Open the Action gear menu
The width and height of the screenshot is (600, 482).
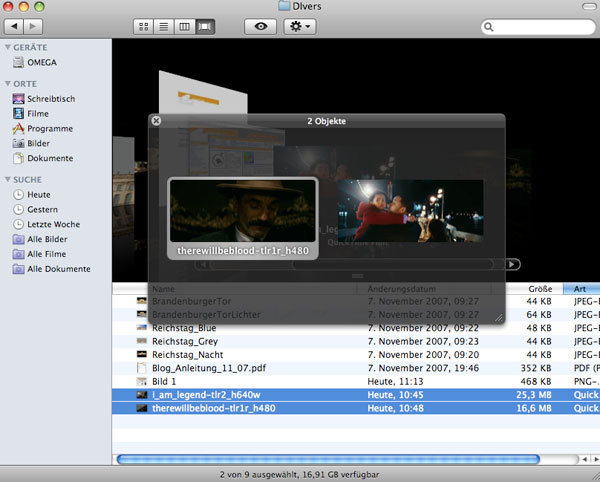click(x=300, y=26)
